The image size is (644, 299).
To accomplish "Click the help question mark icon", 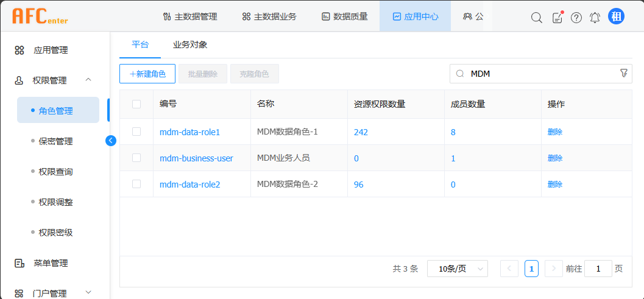I will click(x=576, y=17).
